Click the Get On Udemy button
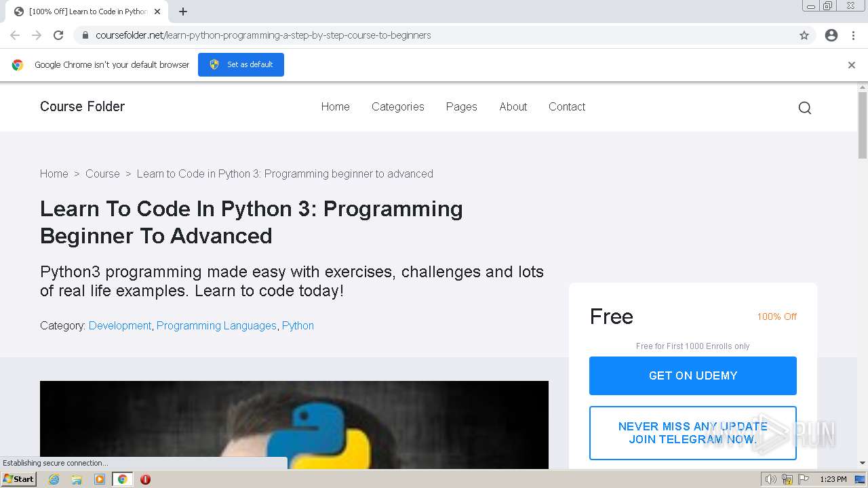This screenshot has width=868, height=488. tap(693, 375)
